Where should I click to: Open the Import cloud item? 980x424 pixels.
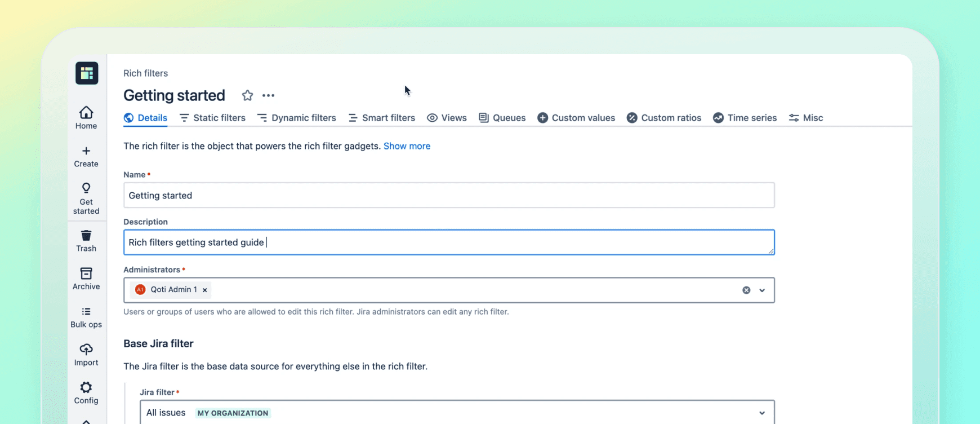point(86,355)
